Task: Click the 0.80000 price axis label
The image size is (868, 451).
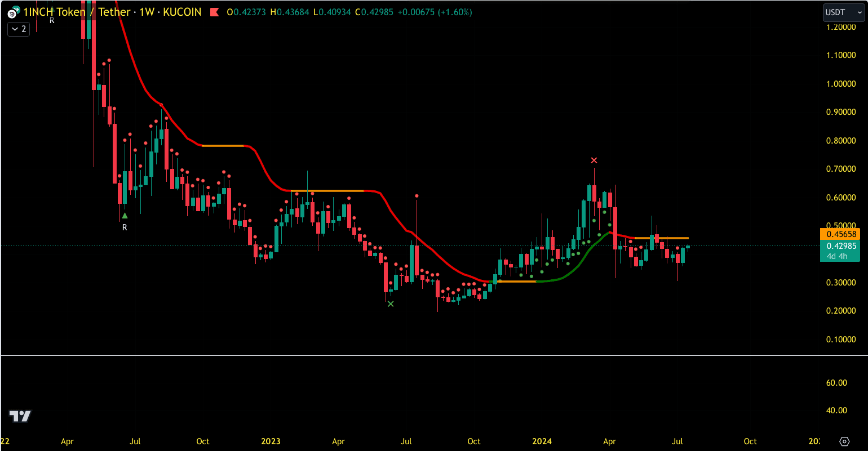Action: click(840, 141)
